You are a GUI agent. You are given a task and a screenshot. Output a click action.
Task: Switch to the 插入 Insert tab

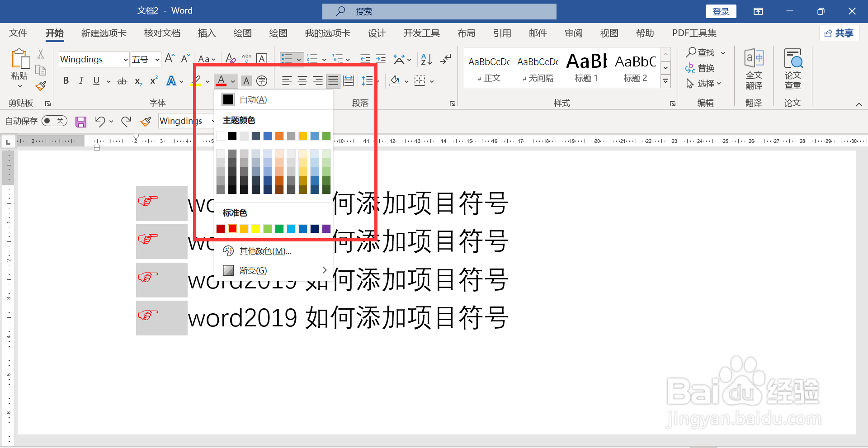[207, 33]
